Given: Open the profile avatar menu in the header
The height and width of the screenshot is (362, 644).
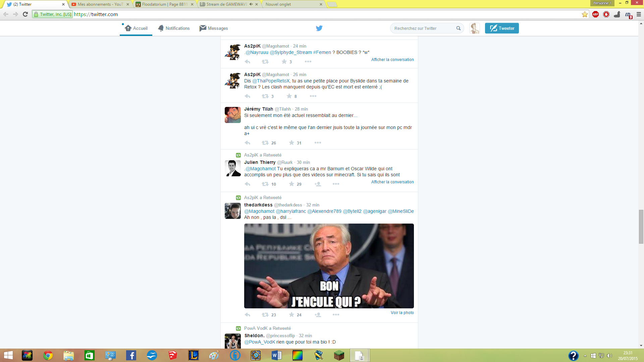Looking at the screenshot, I should [x=474, y=28].
